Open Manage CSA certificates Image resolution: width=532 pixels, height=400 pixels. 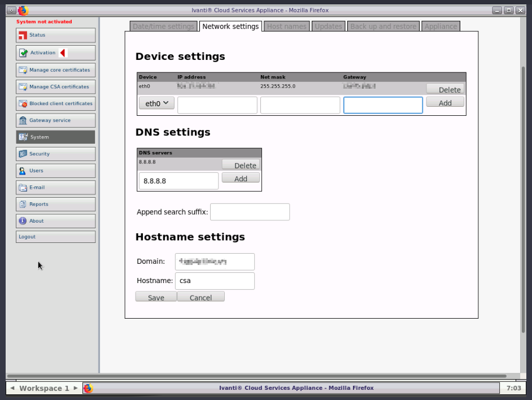click(55, 86)
